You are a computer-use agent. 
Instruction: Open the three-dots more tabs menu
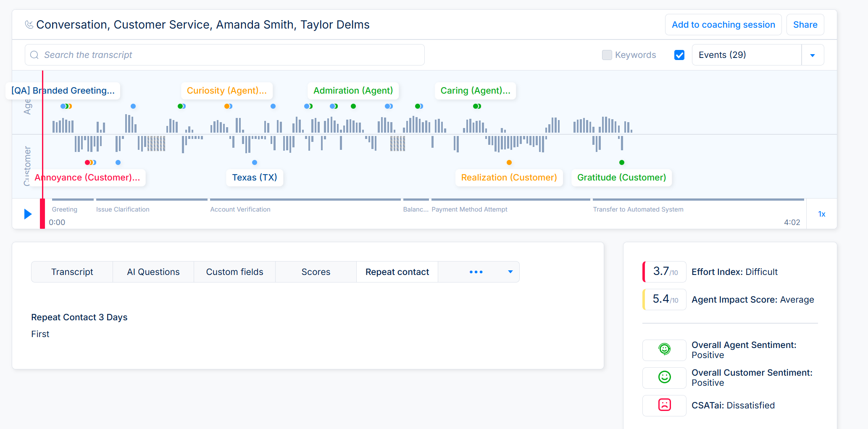pyautogui.click(x=476, y=272)
